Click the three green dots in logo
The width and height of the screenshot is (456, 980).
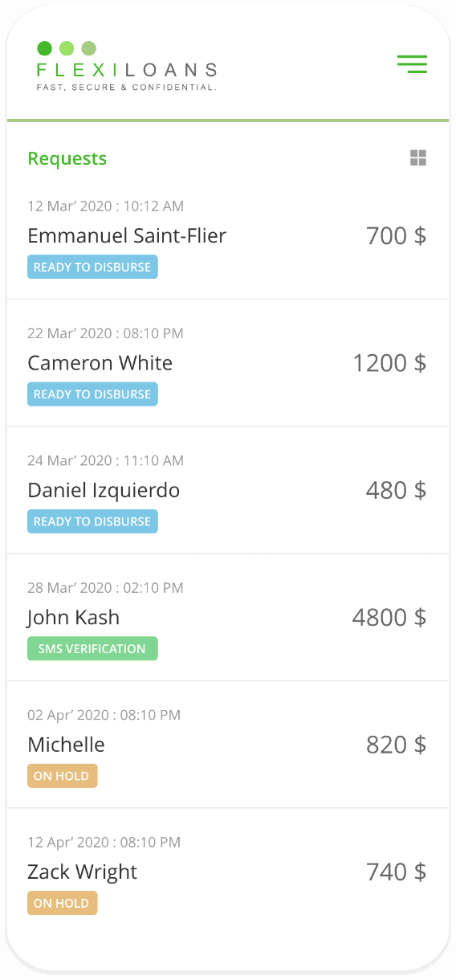click(x=67, y=48)
